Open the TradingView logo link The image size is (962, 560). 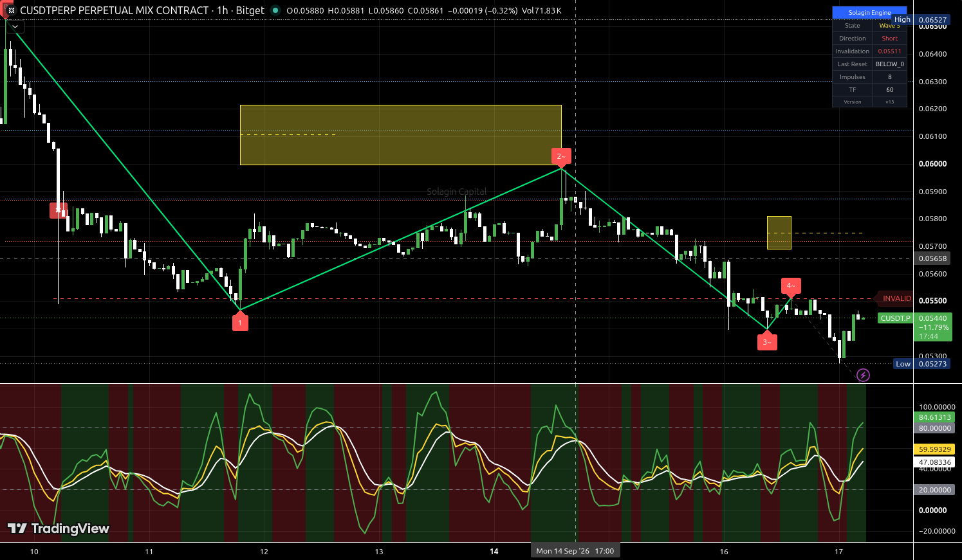coord(59,528)
